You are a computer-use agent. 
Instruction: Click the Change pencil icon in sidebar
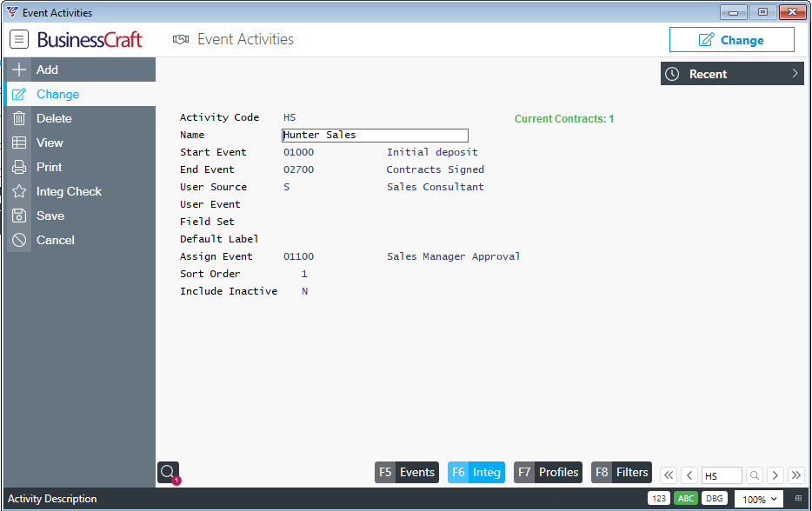coord(19,94)
